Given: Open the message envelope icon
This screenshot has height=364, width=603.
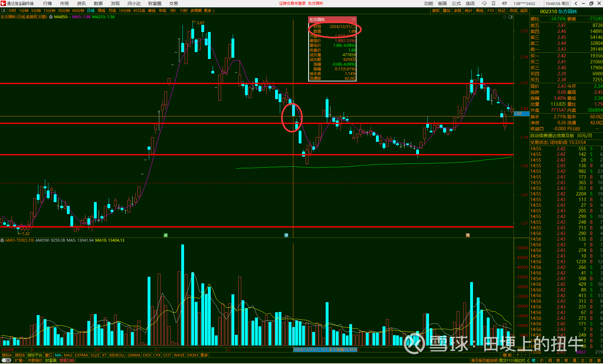Looking at the screenshot, I should click(504, 3).
